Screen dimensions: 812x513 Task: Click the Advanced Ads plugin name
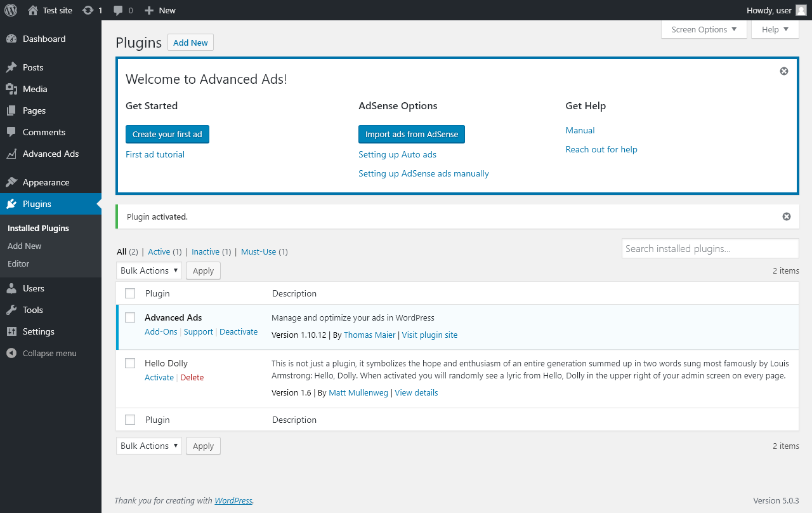[x=173, y=317]
